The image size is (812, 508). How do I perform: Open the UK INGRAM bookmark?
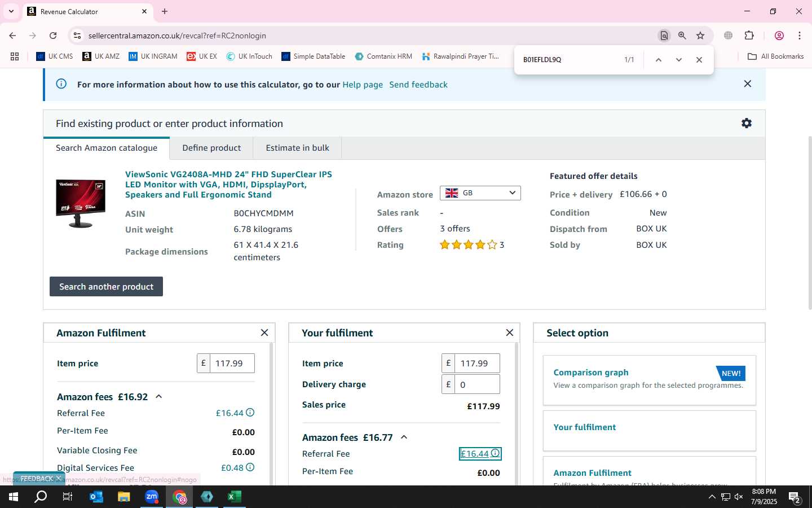click(153, 56)
